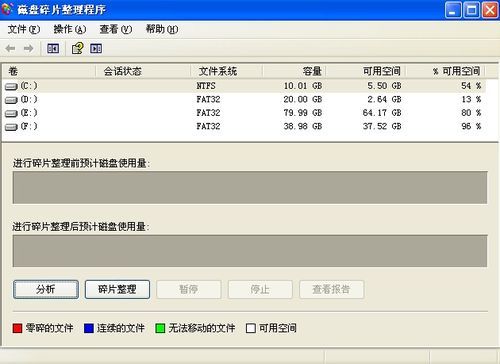
Task: Click the 暂停 button
Action: 189,289
